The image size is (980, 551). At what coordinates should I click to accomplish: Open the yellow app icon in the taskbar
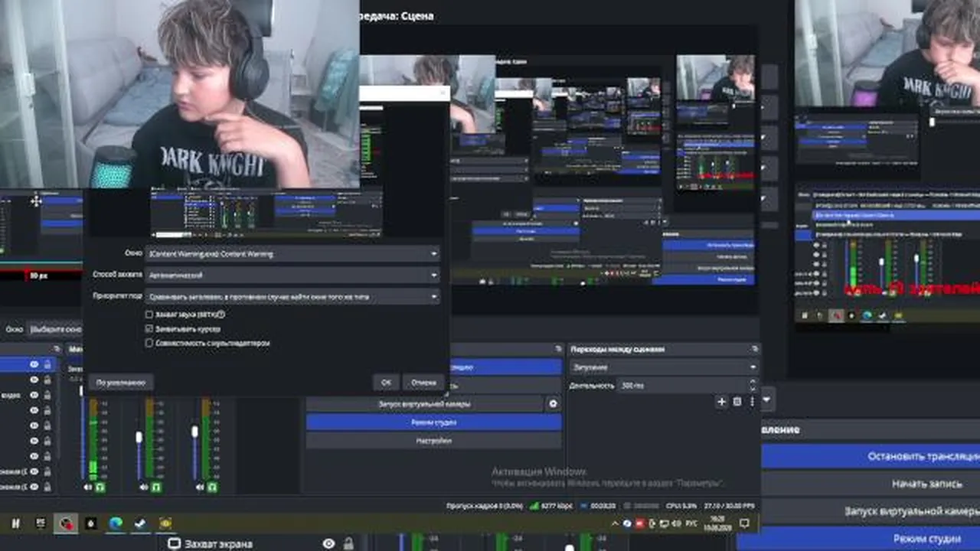tap(165, 523)
